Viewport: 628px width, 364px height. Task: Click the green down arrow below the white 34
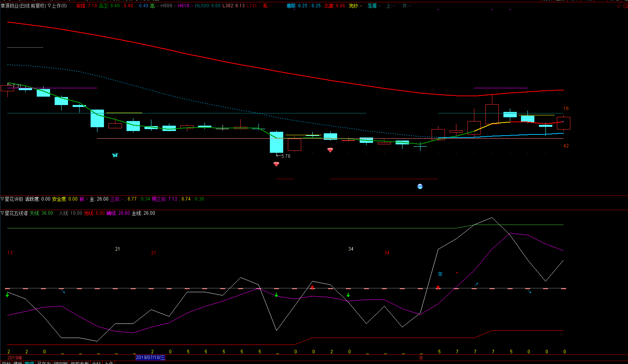pos(348,295)
